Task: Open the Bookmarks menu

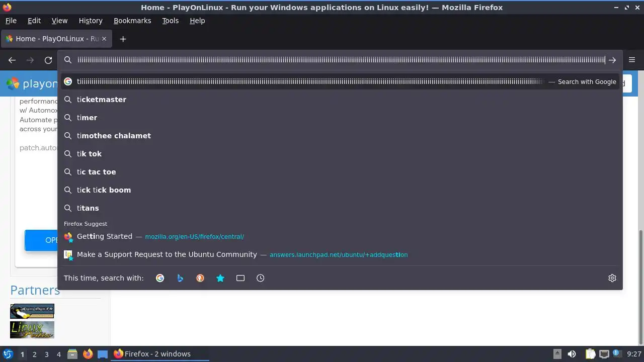Action: tap(132, 21)
